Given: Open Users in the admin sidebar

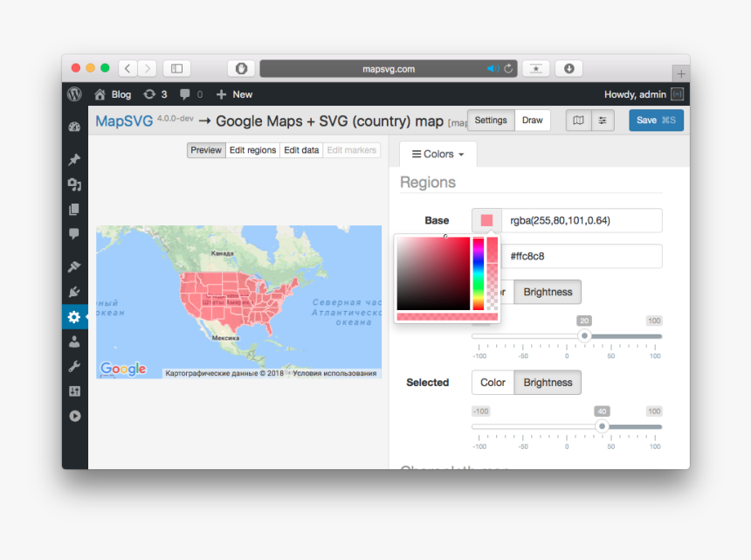Looking at the screenshot, I should [74, 342].
